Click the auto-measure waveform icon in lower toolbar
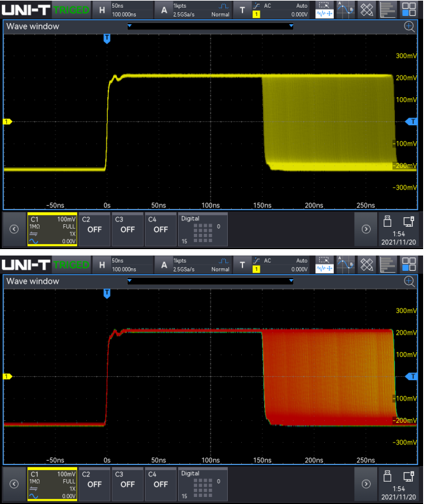The height and width of the screenshot is (504, 425). coord(324,264)
